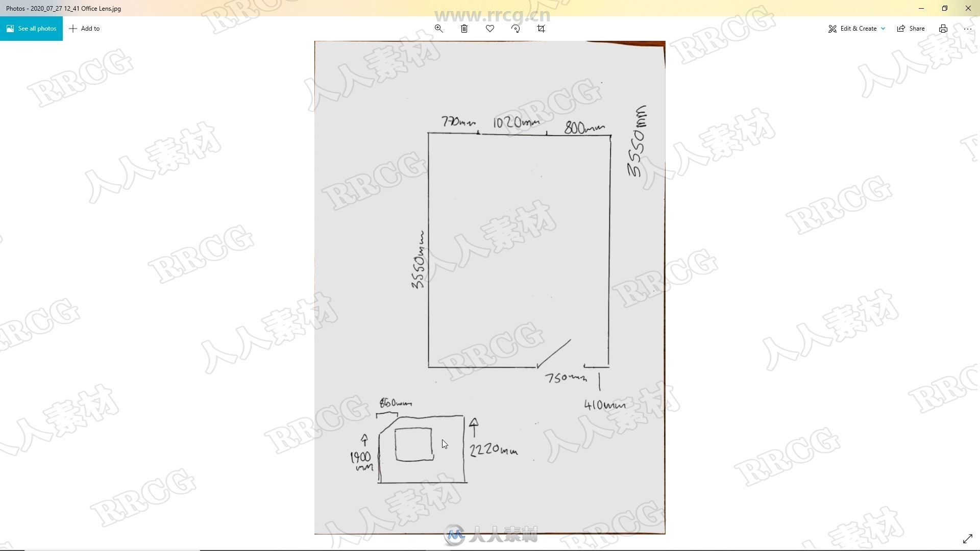Click See all photos button

tap(32, 28)
